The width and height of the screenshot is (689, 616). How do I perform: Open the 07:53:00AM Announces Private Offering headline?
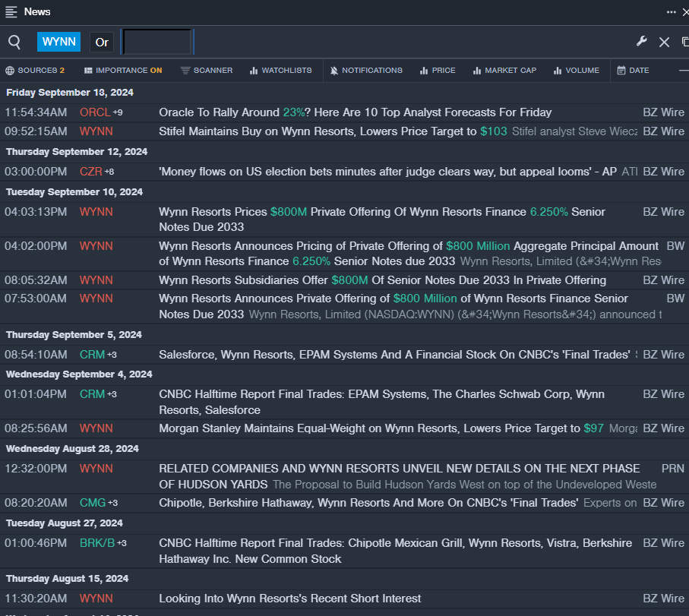(x=393, y=306)
